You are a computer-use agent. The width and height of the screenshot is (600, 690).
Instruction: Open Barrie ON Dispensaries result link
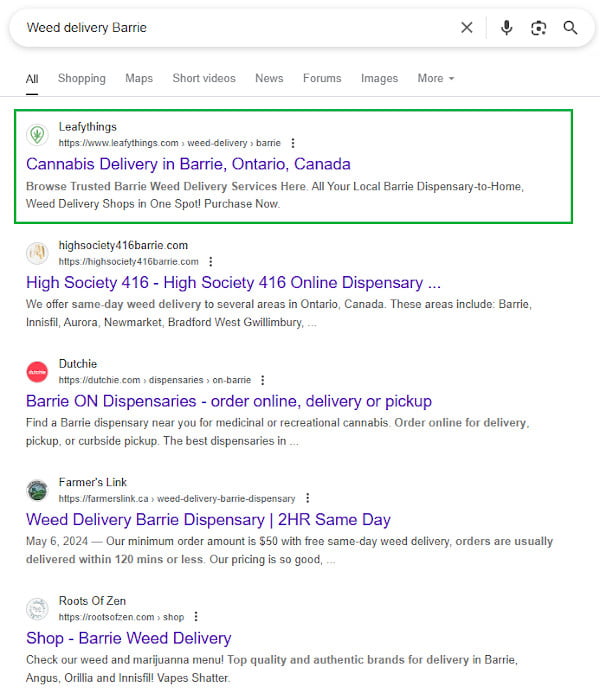coord(229,401)
